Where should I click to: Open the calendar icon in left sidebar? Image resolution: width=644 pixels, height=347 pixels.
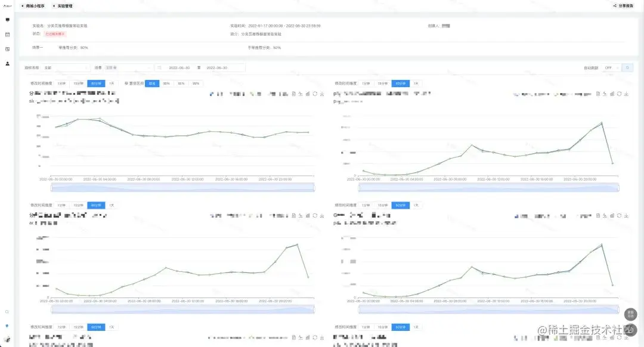8,34
